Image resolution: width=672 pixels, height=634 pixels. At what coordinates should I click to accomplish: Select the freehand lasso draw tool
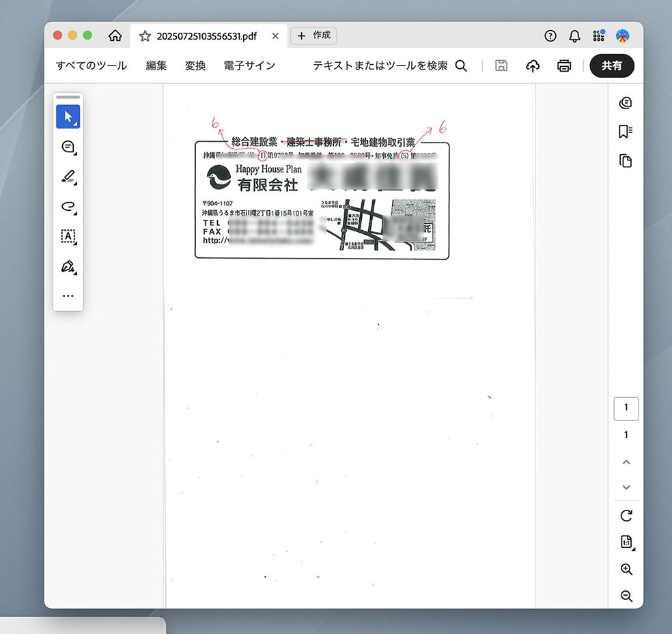[x=68, y=207]
